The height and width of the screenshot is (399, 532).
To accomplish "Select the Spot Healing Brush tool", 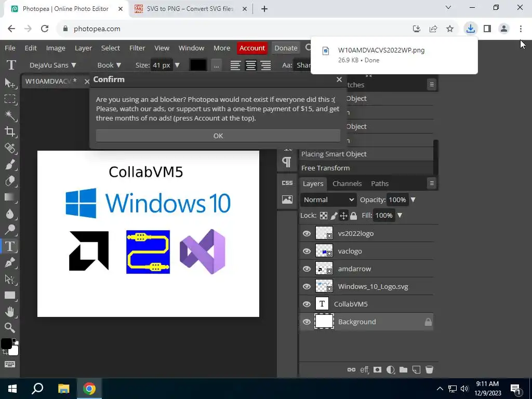I will [10, 148].
